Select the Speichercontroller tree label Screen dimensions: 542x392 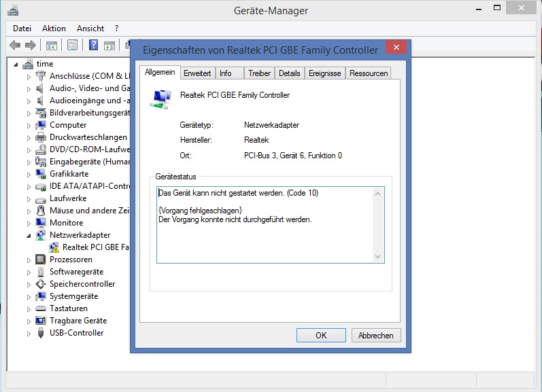tap(82, 284)
